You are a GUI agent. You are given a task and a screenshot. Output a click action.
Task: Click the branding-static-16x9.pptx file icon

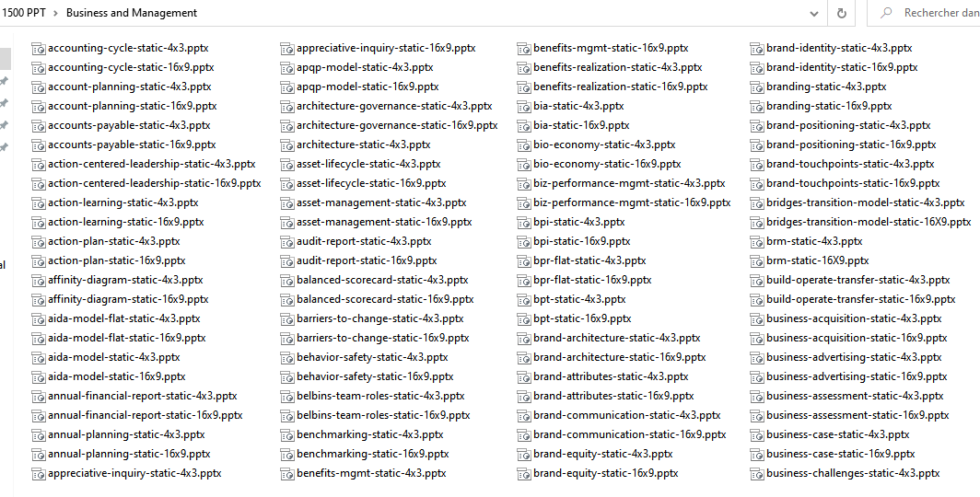click(757, 107)
